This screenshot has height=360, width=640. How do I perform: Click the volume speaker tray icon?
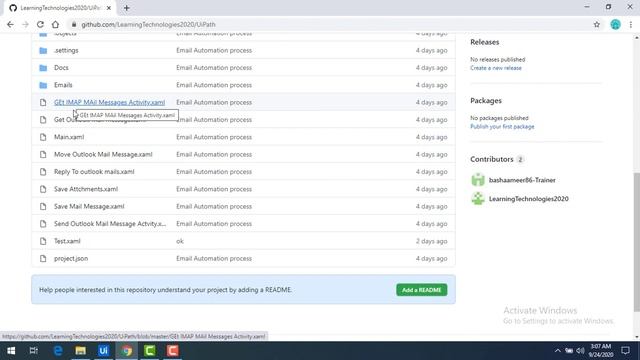580,351
